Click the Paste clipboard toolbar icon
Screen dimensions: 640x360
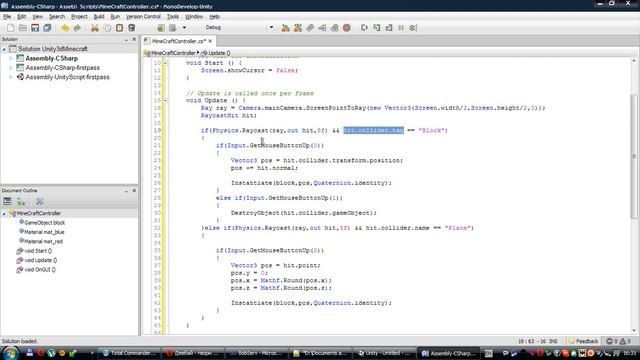119,28
